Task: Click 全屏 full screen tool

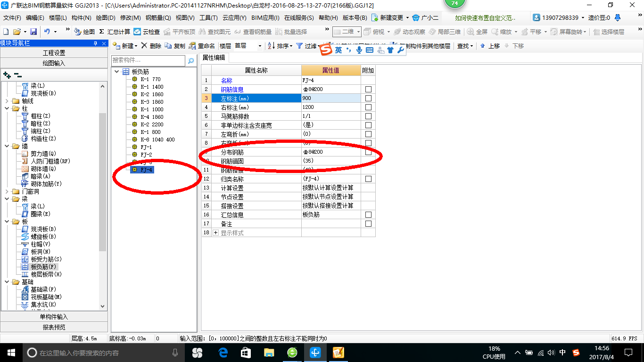Action: [x=477, y=32]
